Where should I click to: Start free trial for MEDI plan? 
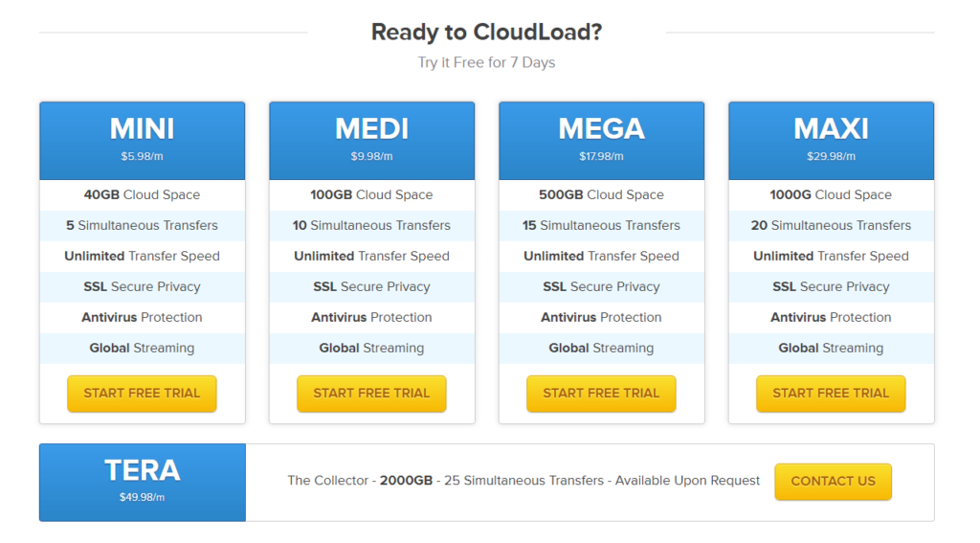click(371, 394)
